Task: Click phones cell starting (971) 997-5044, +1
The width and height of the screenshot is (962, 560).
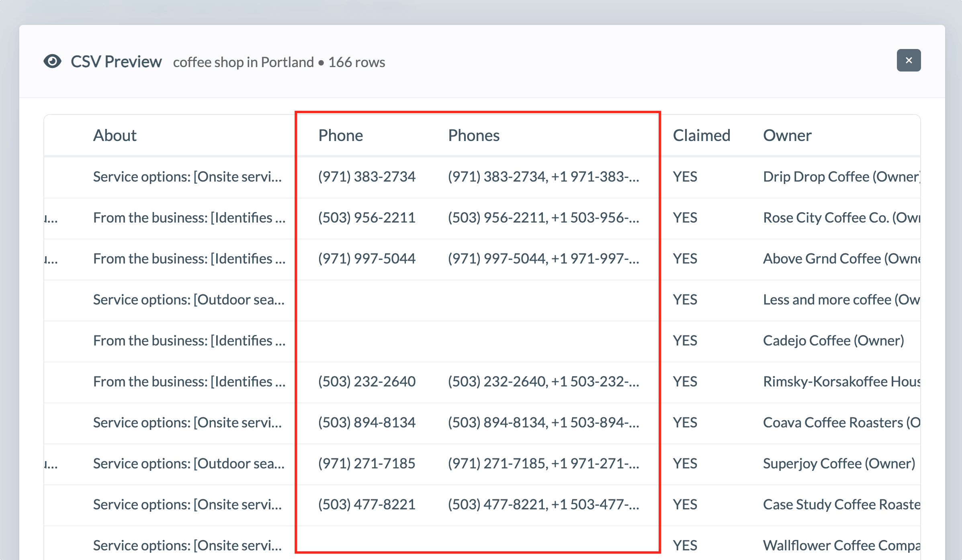Action: point(544,259)
